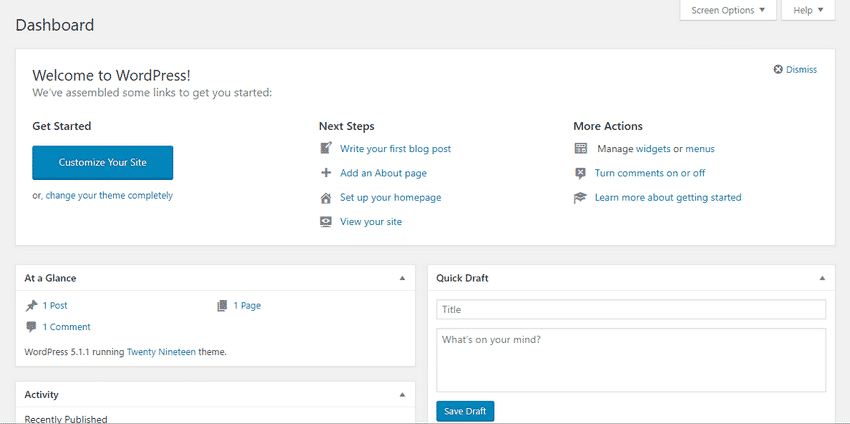
Task: Click the WordPress 5.1.1 running text
Action: pyautogui.click(x=74, y=352)
